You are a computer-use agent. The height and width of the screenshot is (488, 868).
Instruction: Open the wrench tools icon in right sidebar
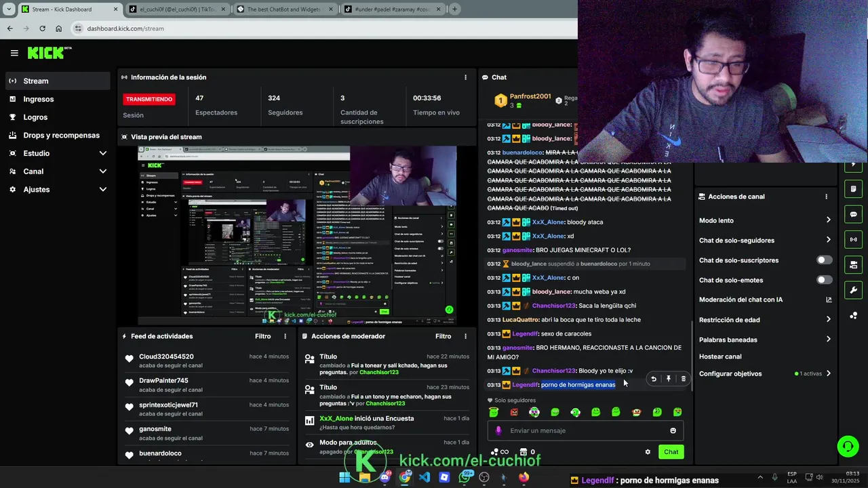tap(853, 290)
